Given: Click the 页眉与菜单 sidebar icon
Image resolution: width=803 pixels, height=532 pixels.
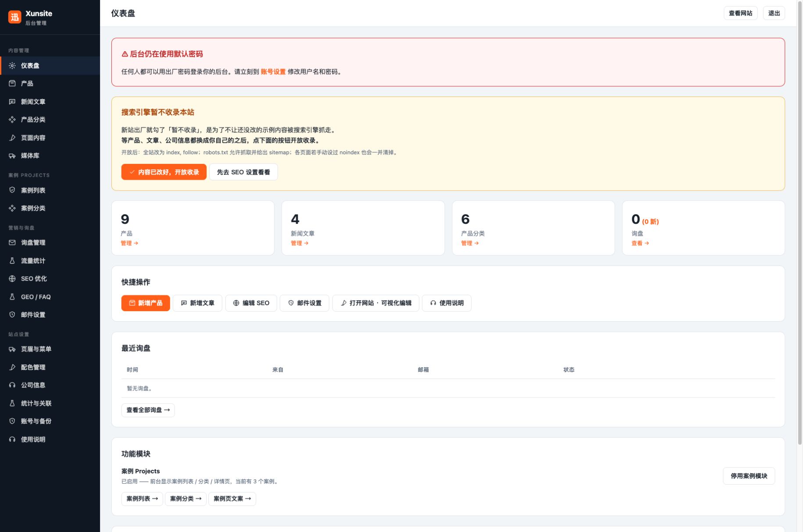Looking at the screenshot, I should pyautogui.click(x=12, y=349).
